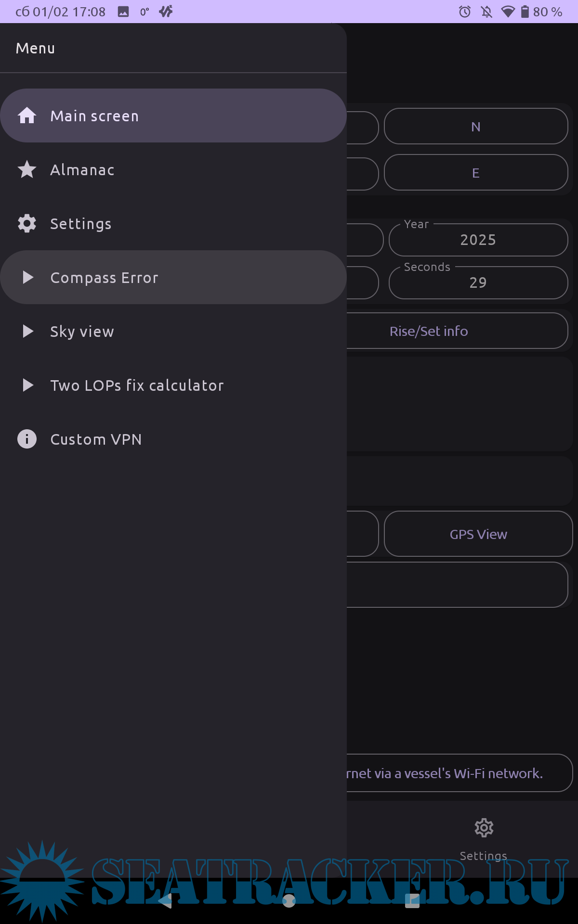Image resolution: width=578 pixels, height=924 pixels.
Task: Tap the alarm clock status bar icon
Action: click(x=465, y=12)
